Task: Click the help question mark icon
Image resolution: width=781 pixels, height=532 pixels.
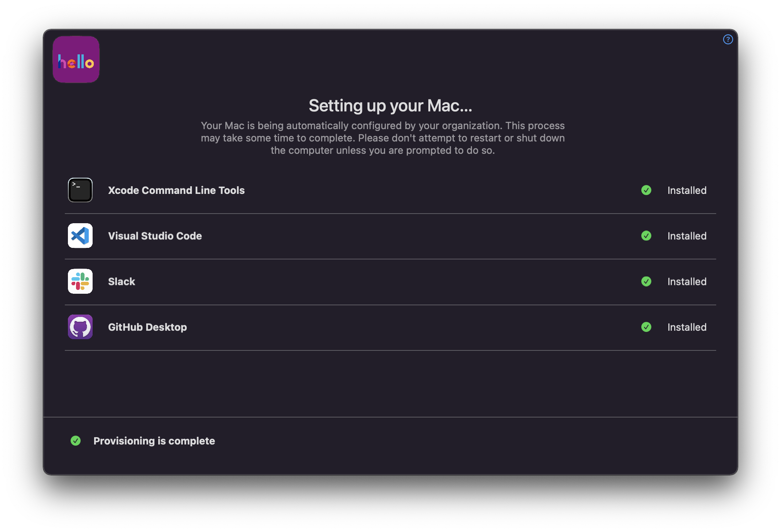Action: pyautogui.click(x=728, y=39)
